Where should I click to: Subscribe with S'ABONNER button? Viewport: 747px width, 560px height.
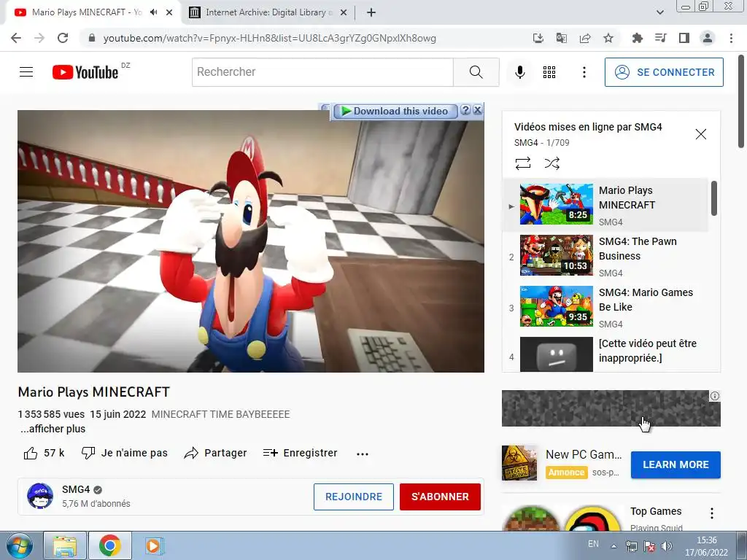pyautogui.click(x=440, y=497)
